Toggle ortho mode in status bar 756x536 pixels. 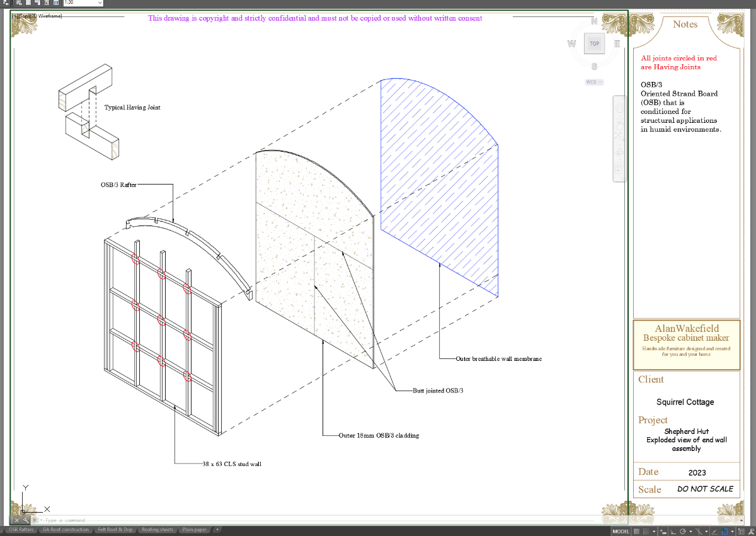(673, 532)
